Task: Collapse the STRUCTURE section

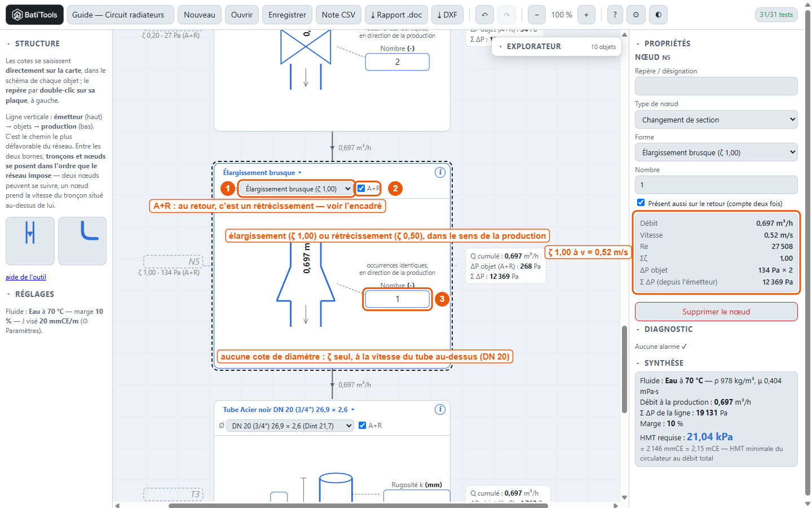Action: pos(33,43)
